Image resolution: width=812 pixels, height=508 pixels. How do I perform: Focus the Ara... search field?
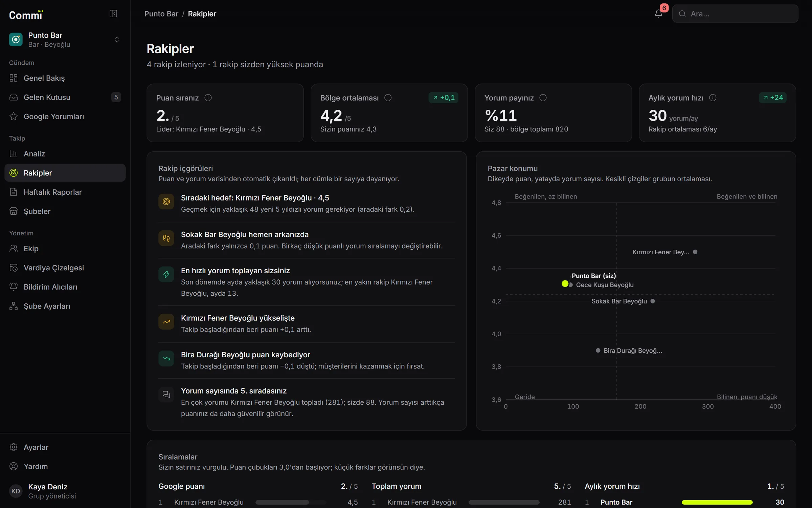click(x=735, y=14)
